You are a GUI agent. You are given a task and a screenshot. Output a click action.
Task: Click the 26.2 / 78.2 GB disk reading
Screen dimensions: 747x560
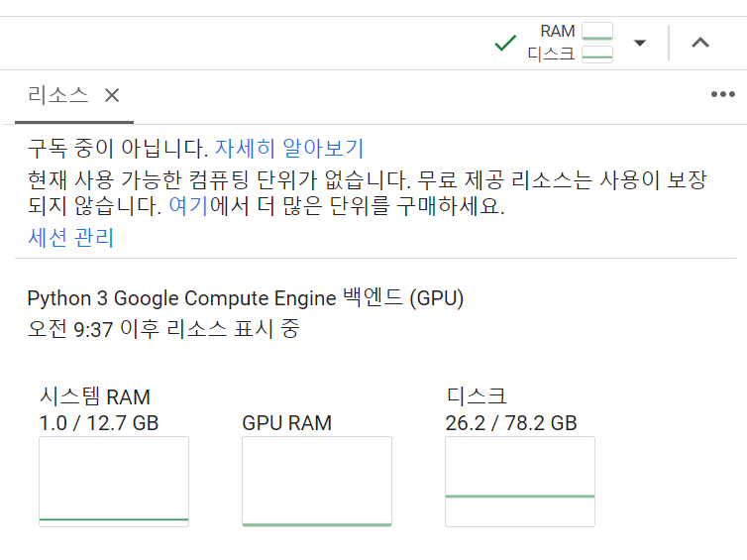click(511, 424)
